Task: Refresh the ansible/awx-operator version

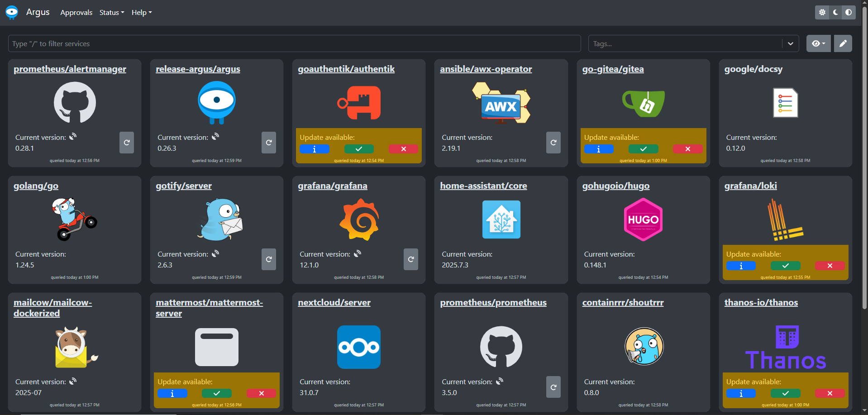Action: coord(553,143)
